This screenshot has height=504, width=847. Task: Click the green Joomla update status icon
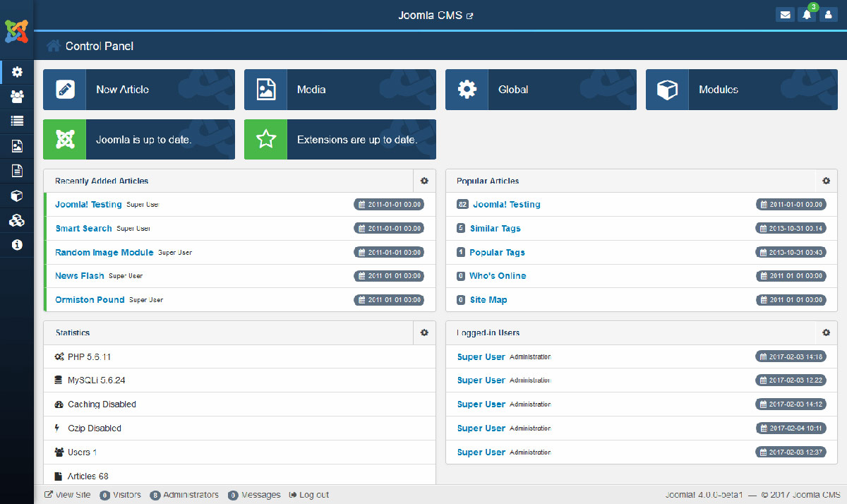click(64, 140)
